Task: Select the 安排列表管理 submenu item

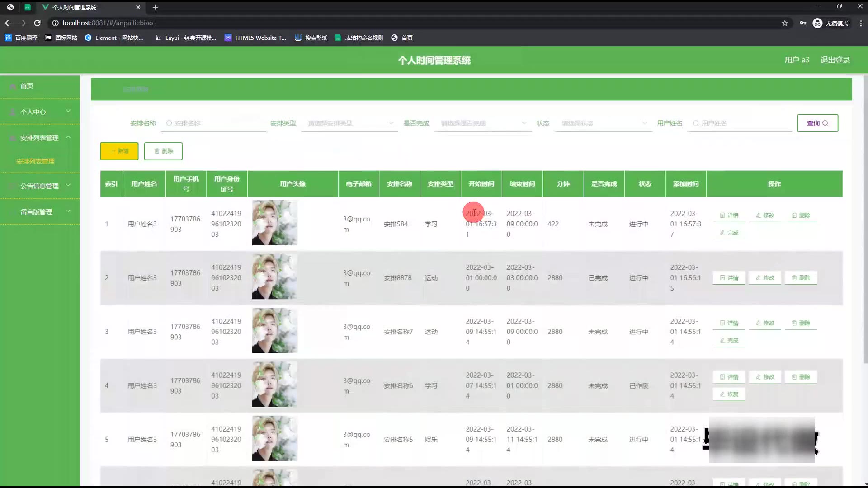Action: 35,161
